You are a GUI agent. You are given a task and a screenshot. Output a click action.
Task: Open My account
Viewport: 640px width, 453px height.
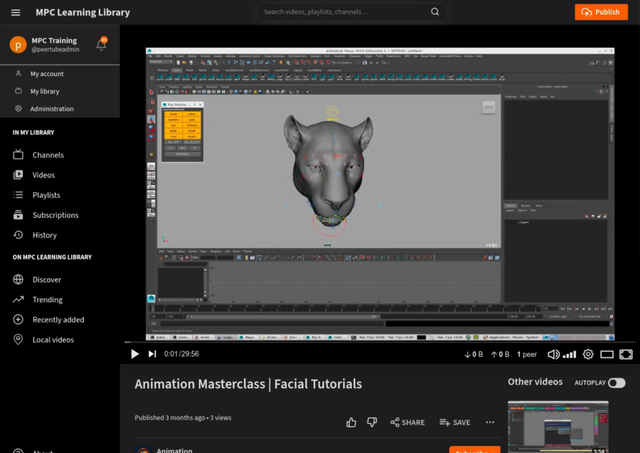point(47,74)
